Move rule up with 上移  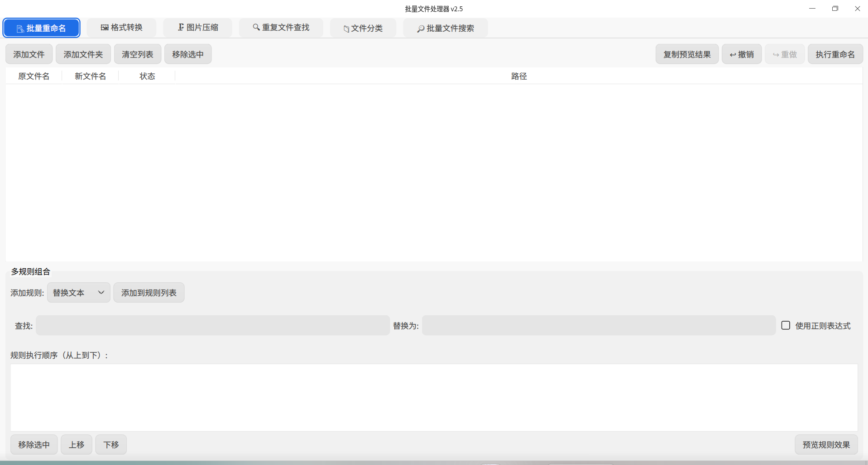77,445
